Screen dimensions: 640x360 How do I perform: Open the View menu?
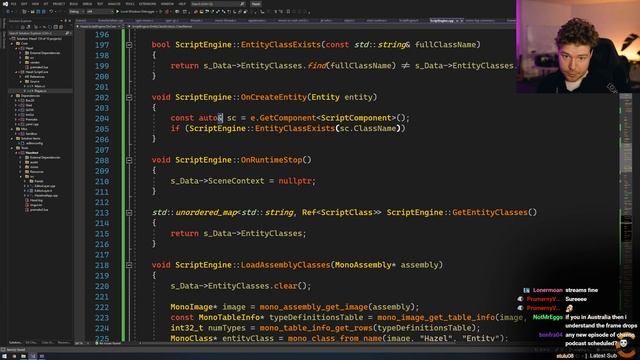tap(36, 4)
